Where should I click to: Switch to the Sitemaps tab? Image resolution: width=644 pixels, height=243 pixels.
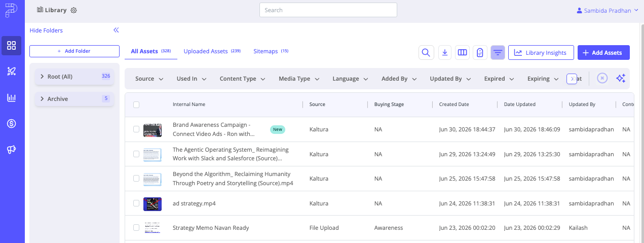coord(271,51)
